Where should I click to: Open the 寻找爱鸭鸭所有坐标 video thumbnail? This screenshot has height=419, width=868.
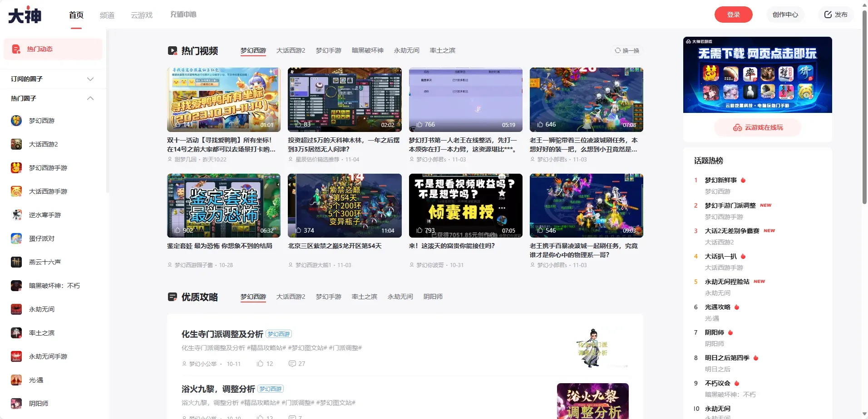pos(224,100)
